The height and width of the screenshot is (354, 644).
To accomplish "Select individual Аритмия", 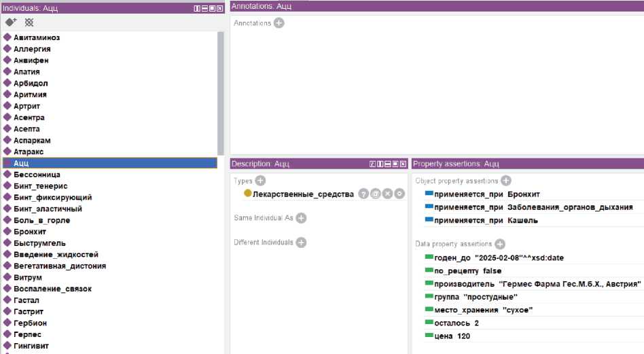I will coord(30,94).
